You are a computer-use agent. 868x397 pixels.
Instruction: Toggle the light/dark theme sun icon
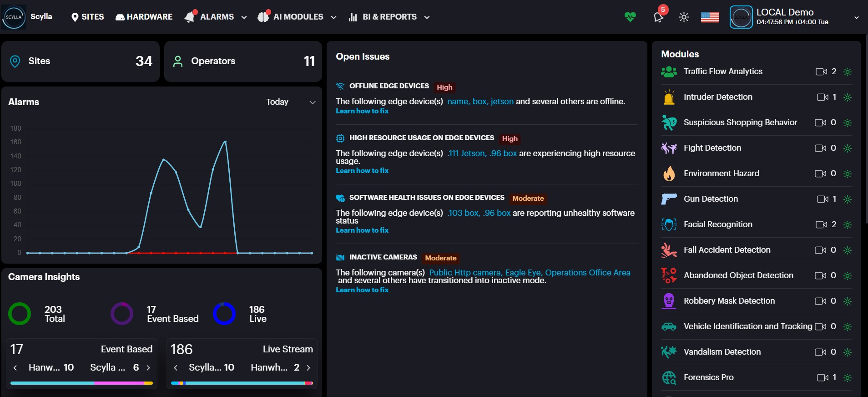[x=684, y=17]
